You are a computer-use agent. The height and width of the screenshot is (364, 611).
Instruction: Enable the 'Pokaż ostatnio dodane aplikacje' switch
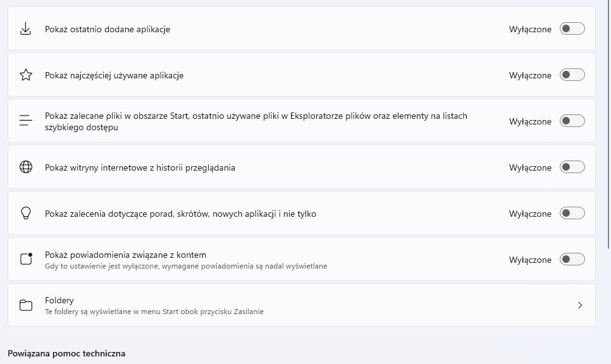tap(572, 29)
